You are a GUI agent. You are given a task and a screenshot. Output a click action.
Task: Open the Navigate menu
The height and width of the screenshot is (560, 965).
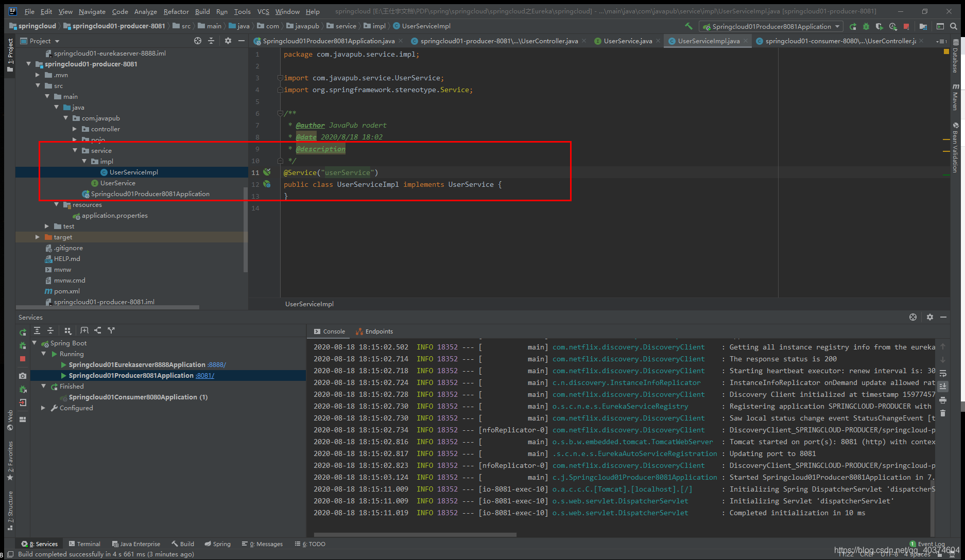(92, 11)
